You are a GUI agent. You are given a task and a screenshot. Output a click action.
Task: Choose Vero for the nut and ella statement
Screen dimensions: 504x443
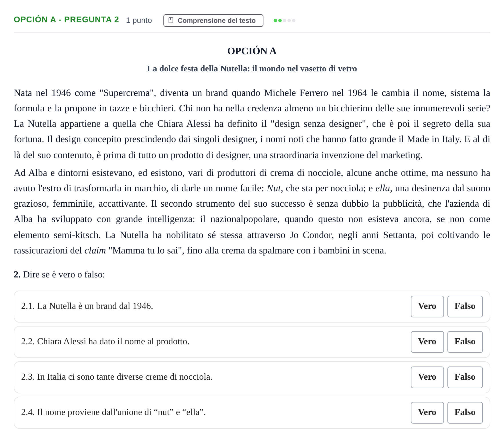pyautogui.click(x=427, y=412)
